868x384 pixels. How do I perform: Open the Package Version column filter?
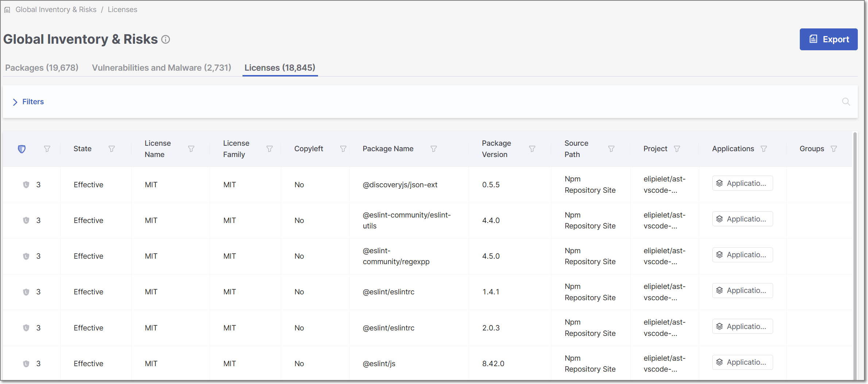pos(532,149)
